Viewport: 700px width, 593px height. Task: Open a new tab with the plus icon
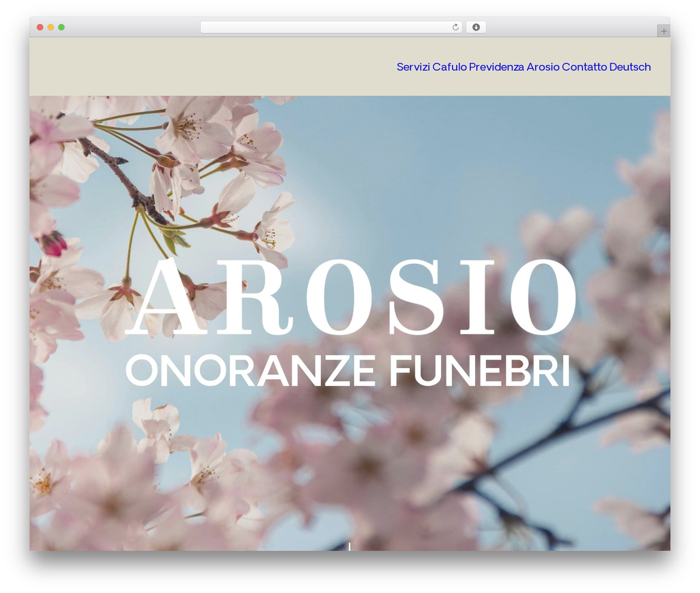click(x=663, y=31)
